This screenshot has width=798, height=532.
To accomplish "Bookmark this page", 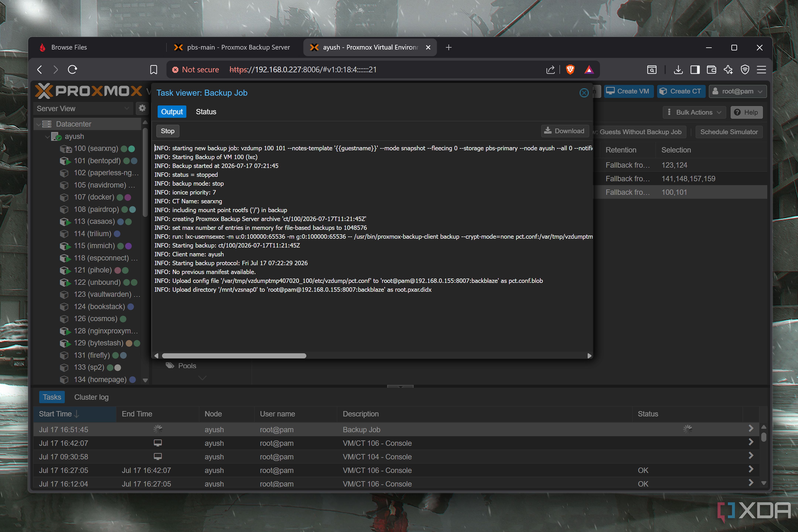I will 154,70.
